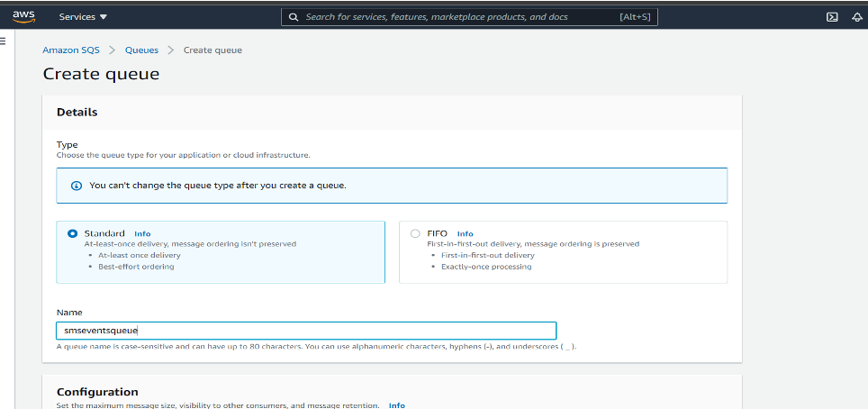Click the Create queue page heading
Screen dimensions: 868x409
[102, 74]
